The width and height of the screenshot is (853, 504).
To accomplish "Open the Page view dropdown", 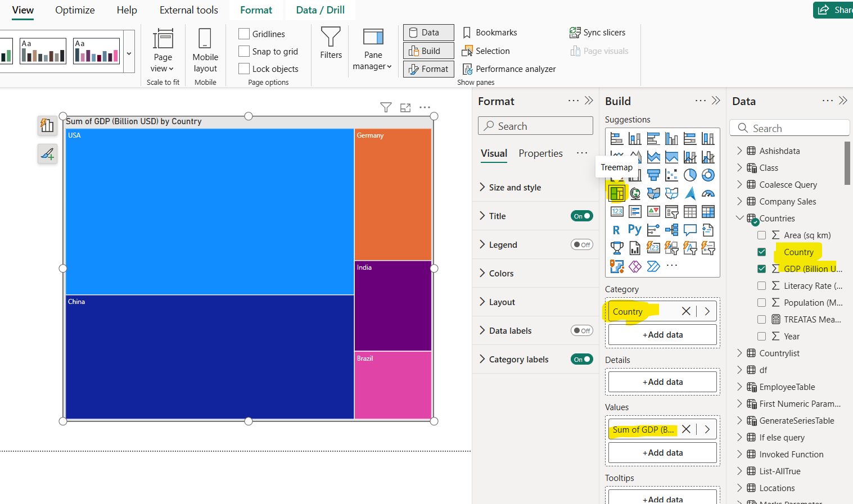I will click(163, 62).
